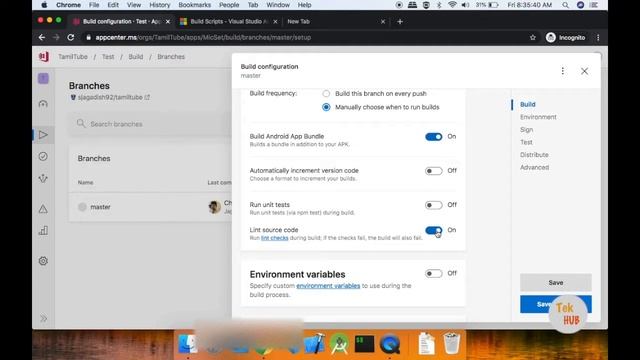Enable Automatically increment version code
This screenshot has width=640, height=360.
click(433, 171)
